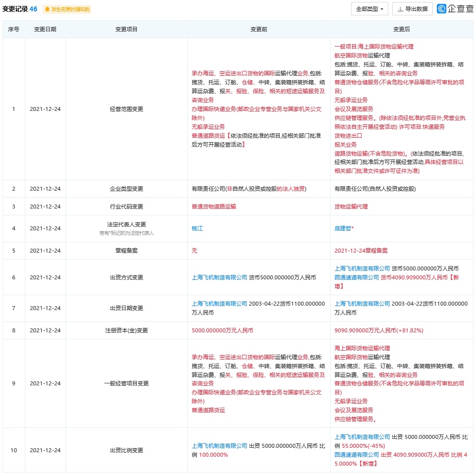The image size is (476, 476).
Task: Click the 出资日期变更 cell
Action: [x=126, y=308]
